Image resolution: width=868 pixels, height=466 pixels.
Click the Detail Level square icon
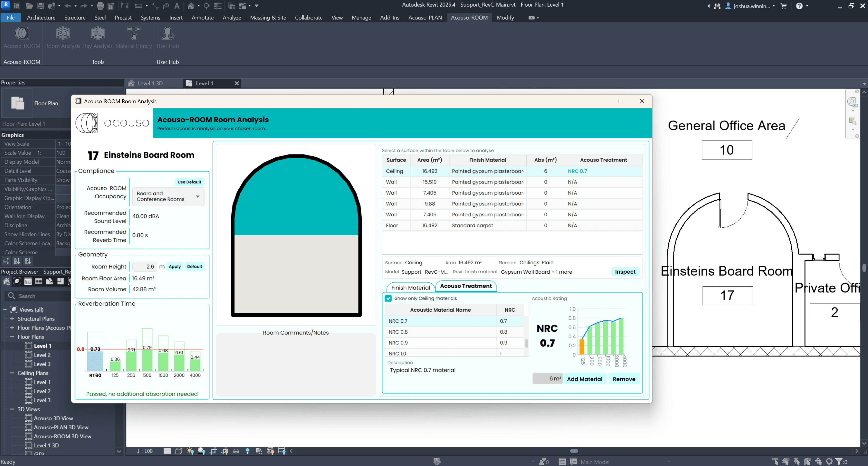pos(167,451)
